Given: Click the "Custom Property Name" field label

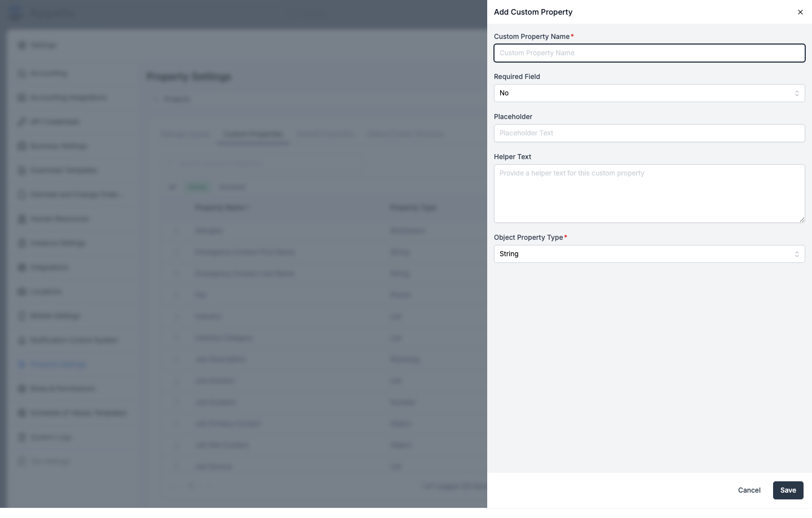Looking at the screenshot, I should pyautogui.click(x=532, y=37).
